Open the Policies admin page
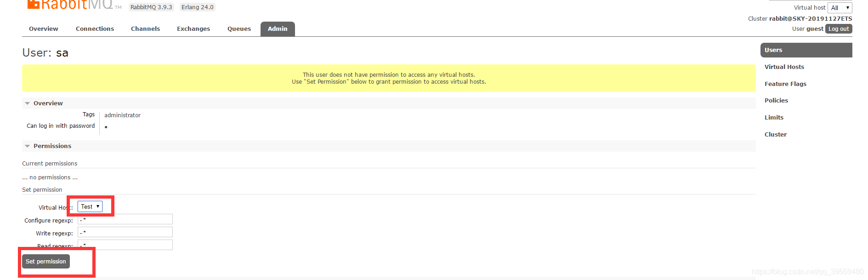The height and width of the screenshot is (280, 868). click(x=776, y=100)
